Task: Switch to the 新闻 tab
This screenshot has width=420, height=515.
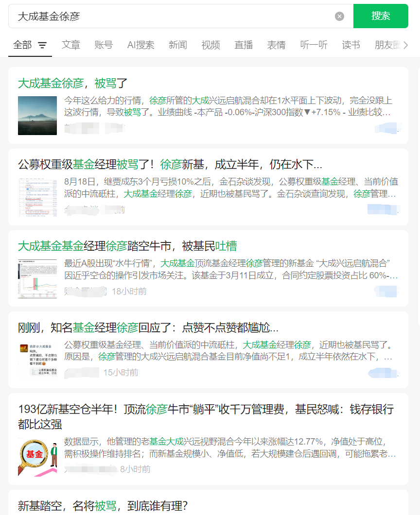Action: [178, 45]
